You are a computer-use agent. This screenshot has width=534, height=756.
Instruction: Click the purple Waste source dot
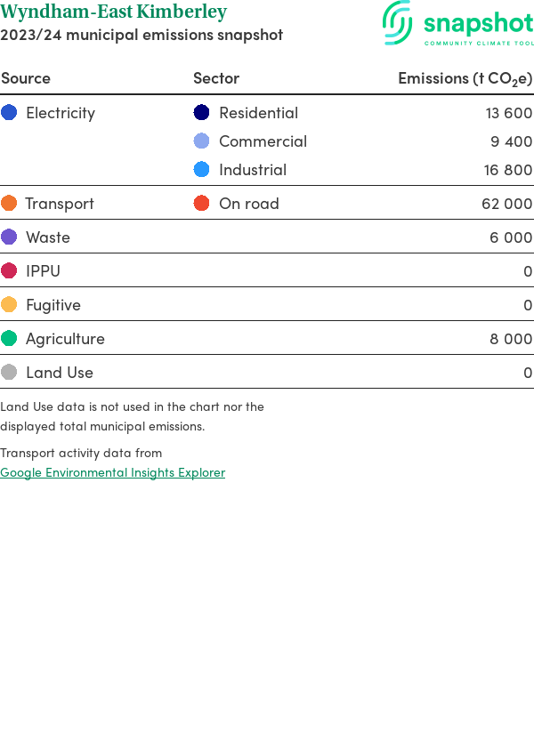coord(9,237)
